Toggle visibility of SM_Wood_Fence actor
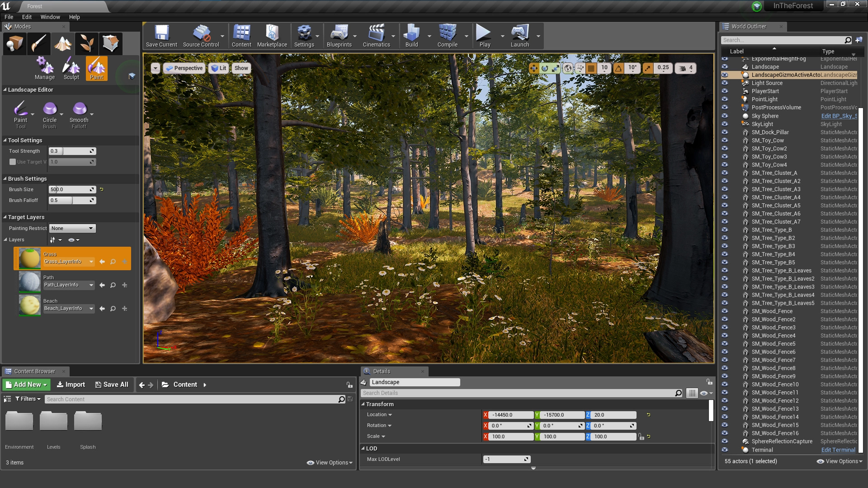 (x=725, y=311)
